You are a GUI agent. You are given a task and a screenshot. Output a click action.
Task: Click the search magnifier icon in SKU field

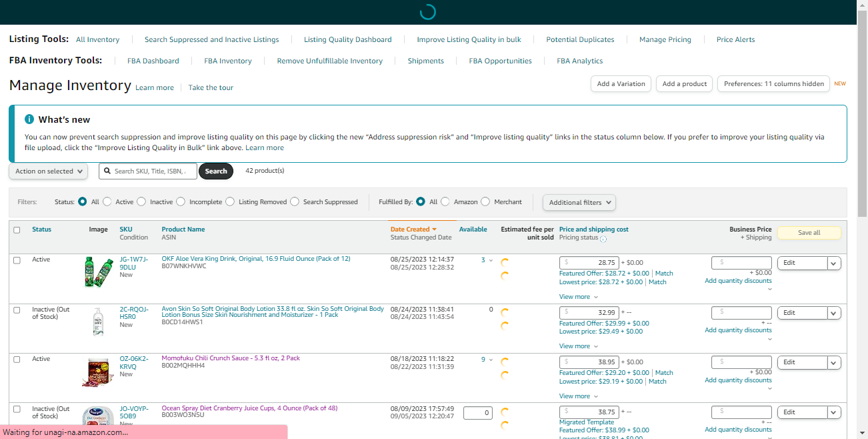point(107,171)
